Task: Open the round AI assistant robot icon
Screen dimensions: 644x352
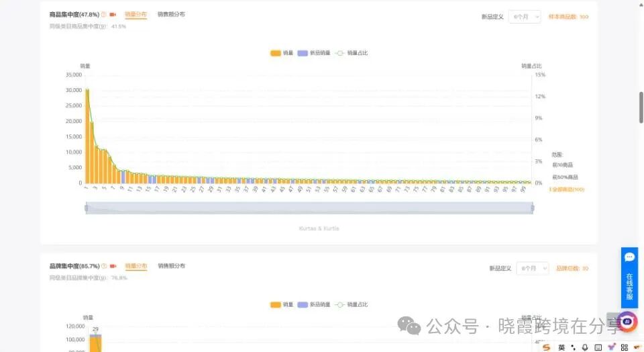Action: 627,321
